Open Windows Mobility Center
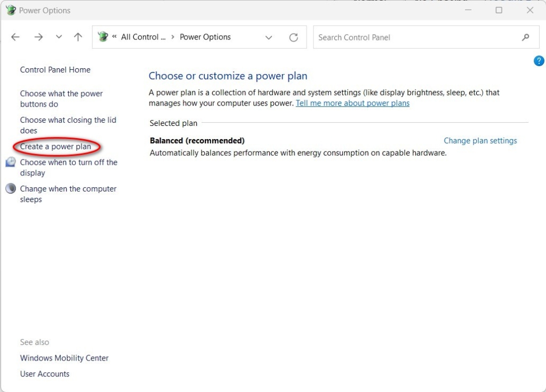 click(x=64, y=358)
